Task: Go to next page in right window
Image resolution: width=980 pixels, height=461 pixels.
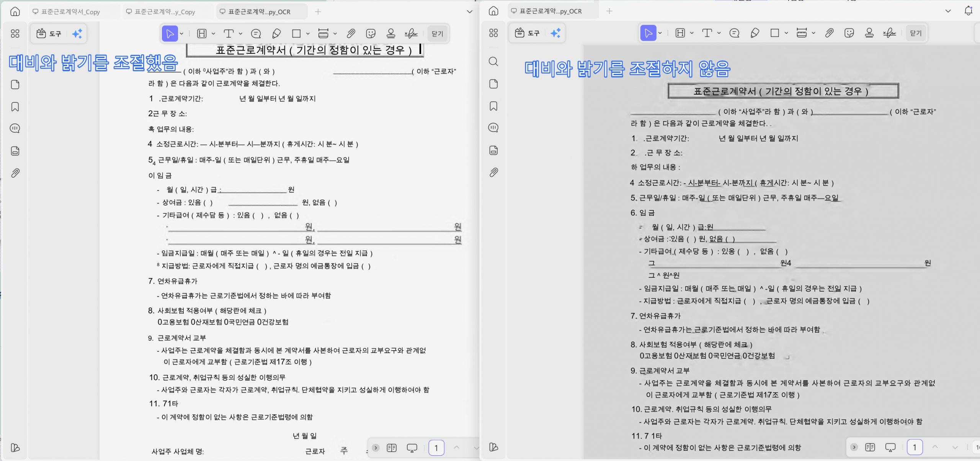Action: tap(955, 447)
